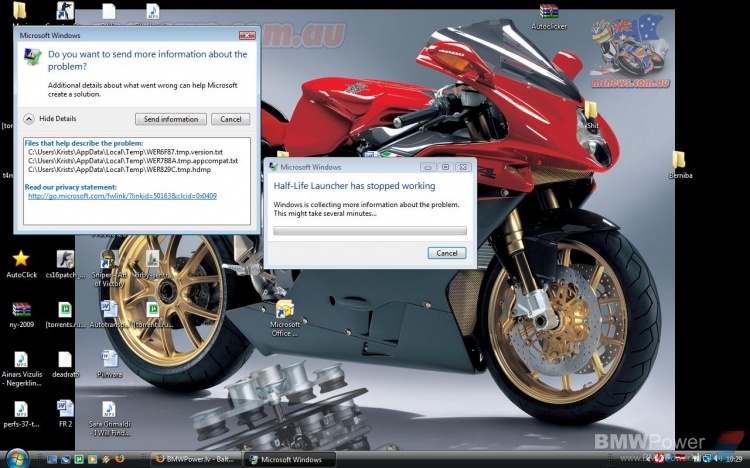
Task: Click Show Desktop quick launch icon
Action: click(52, 459)
